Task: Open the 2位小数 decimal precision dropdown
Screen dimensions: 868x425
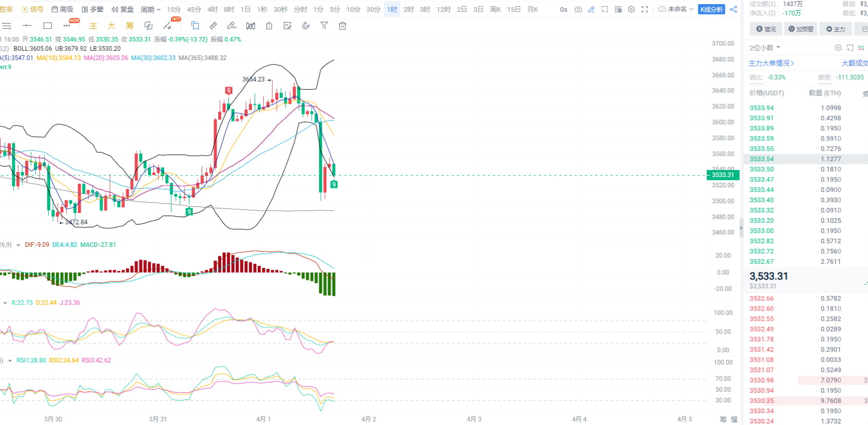Action: 765,48
